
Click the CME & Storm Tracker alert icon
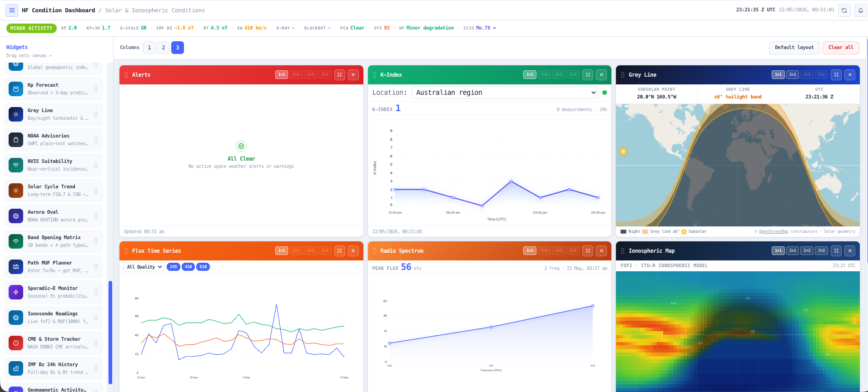click(x=16, y=343)
